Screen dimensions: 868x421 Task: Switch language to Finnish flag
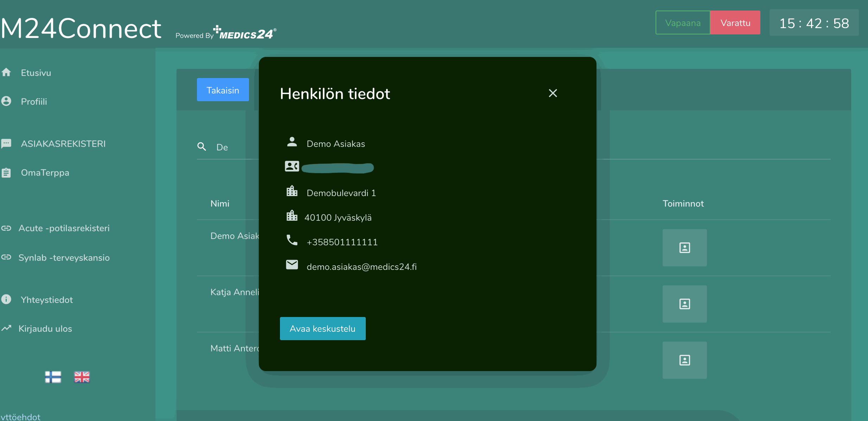point(53,377)
